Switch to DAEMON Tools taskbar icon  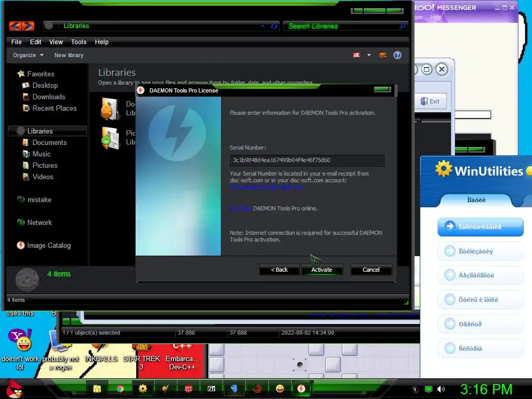[x=301, y=389]
